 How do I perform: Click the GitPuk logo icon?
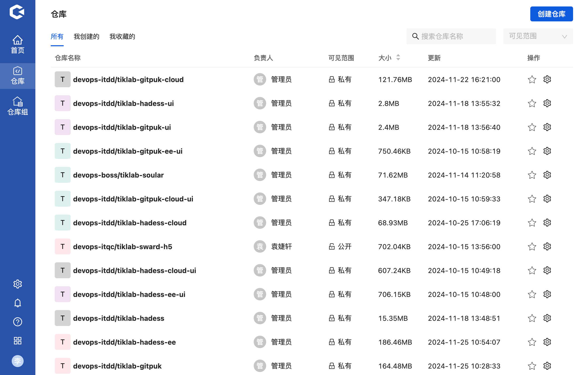click(x=17, y=12)
